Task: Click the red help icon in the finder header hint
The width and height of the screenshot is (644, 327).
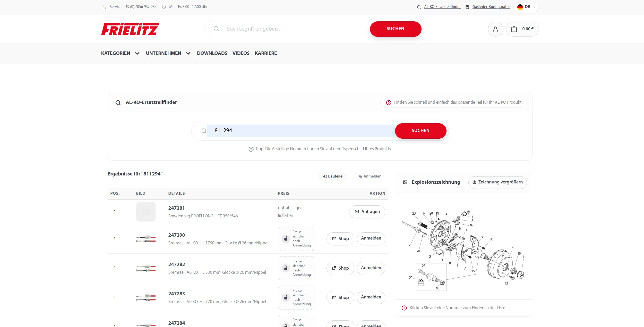Action: (389, 103)
